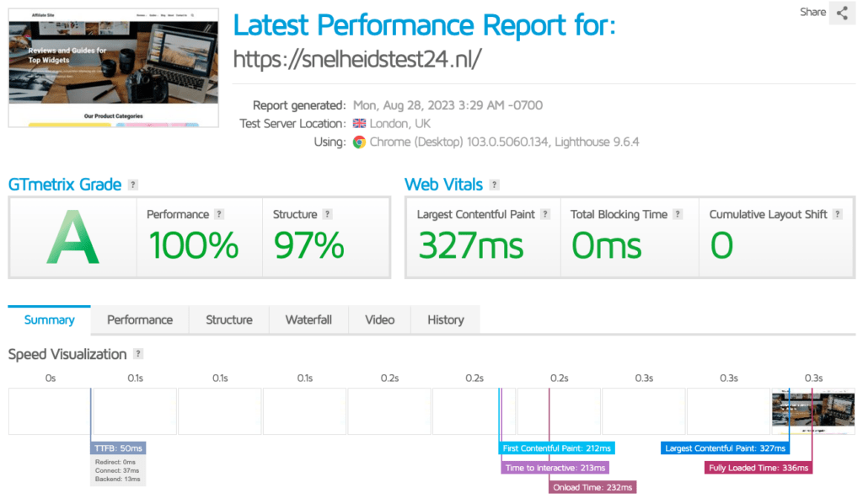The width and height of the screenshot is (863, 504).
Task: Open the Performance tab
Action: coord(140,320)
